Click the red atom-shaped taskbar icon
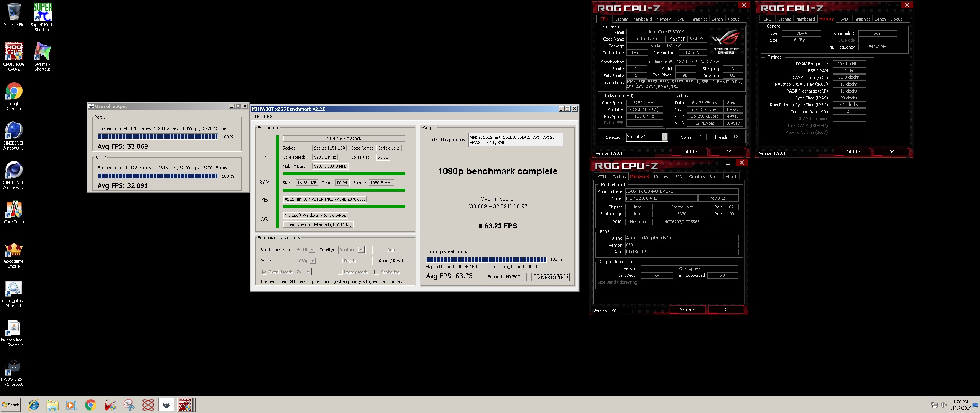Image resolution: width=980 pixels, height=413 pixels. click(148, 405)
